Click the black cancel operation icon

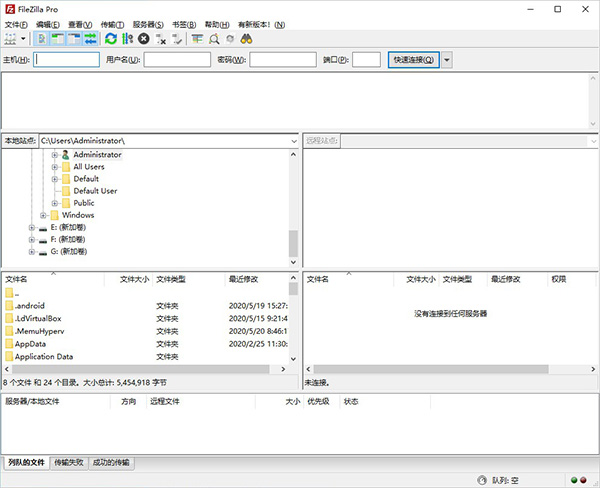tap(144, 39)
